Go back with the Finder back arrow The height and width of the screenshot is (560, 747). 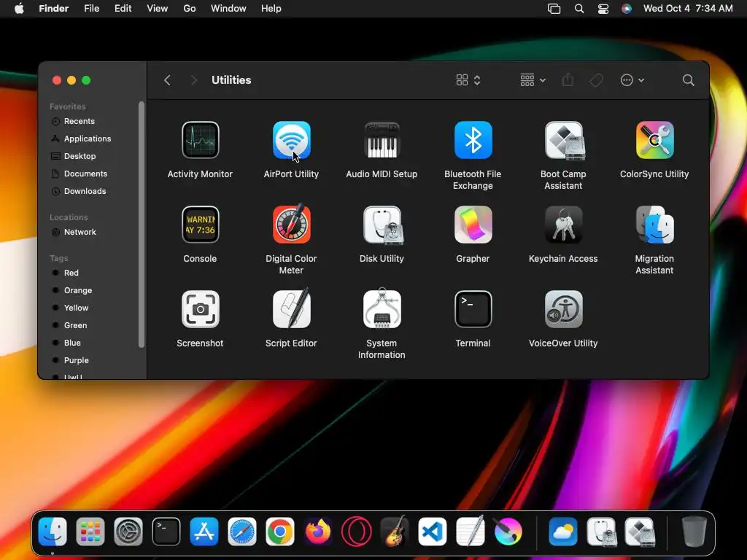[167, 80]
